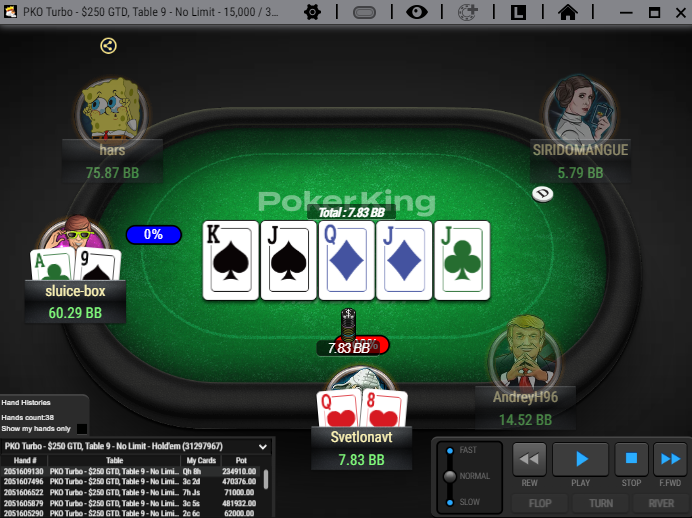Viewport: 692px width, 518px height.
Task: Click the PLAY replay button
Action: [x=580, y=459]
